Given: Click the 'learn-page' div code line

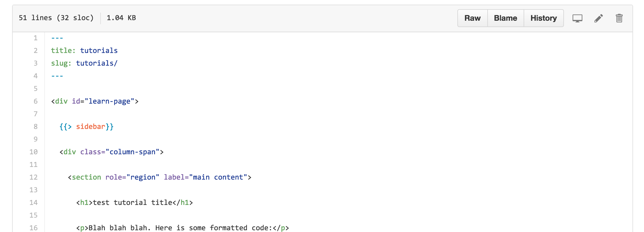Looking at the screenshot, I should tap(95, 101).
